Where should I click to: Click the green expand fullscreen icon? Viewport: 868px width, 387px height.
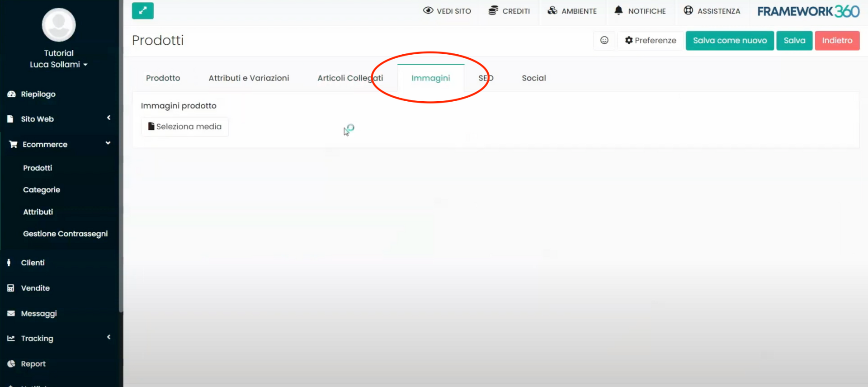142,10
